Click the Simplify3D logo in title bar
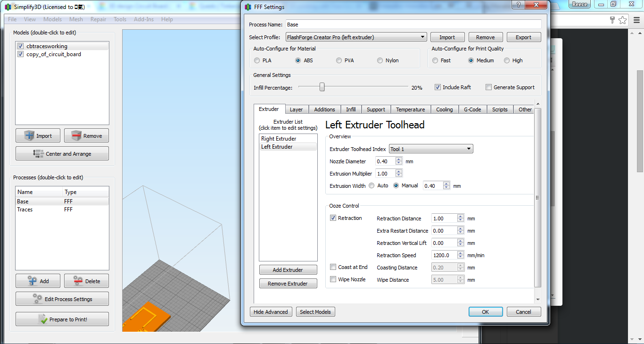The image size is (644, 344). click(x=8, y=7)
